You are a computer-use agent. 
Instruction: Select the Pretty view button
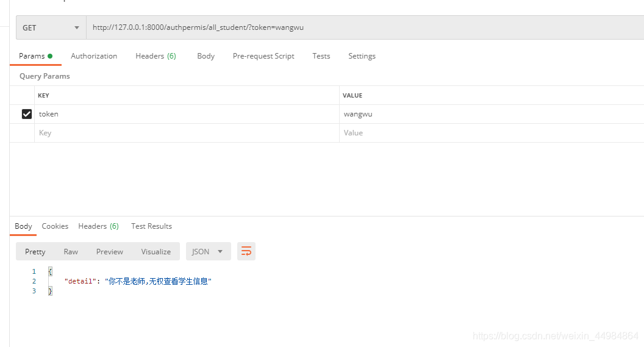tap(35, 252)
